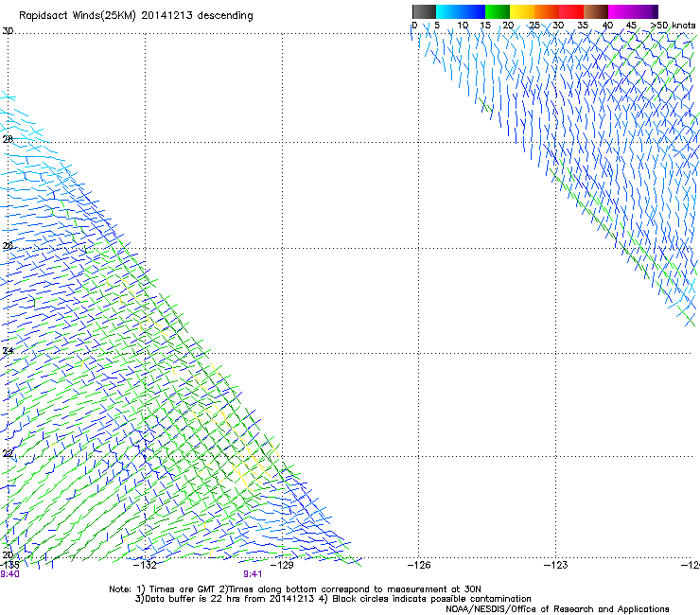Click the gray 0-5 knots color segment

[424, 11]
